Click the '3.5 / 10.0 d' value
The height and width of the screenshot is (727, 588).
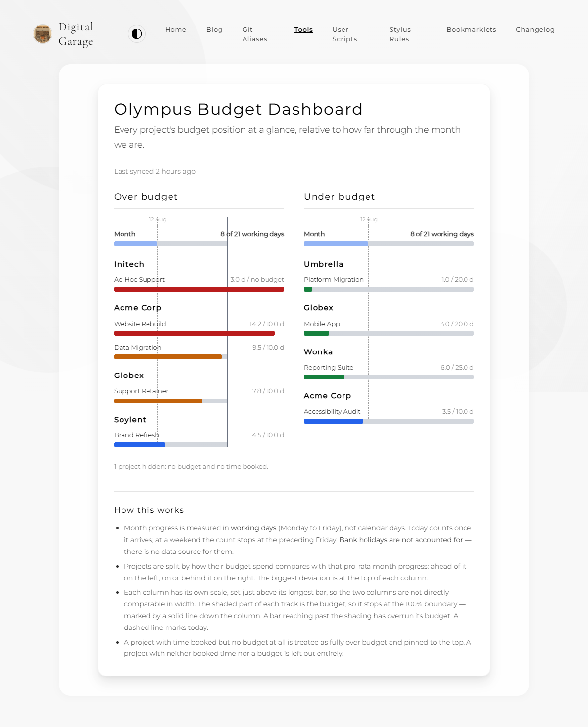pos(458,411)
